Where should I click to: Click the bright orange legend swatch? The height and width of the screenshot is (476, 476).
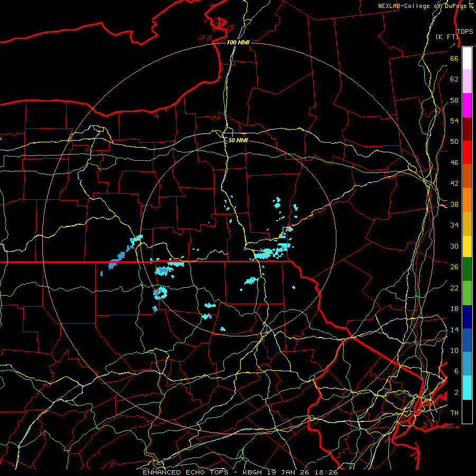467,200
